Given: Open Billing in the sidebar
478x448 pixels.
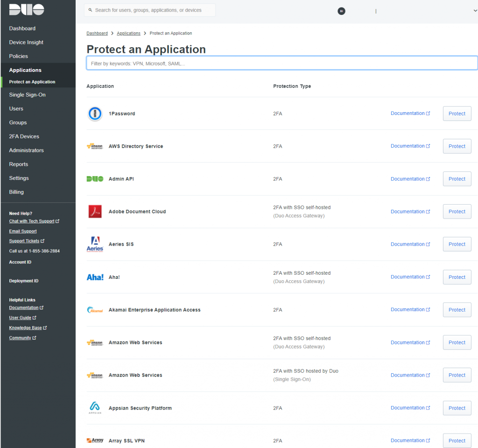Looking at the screenshot, I should pyautogui.click(x=16, y=192).
